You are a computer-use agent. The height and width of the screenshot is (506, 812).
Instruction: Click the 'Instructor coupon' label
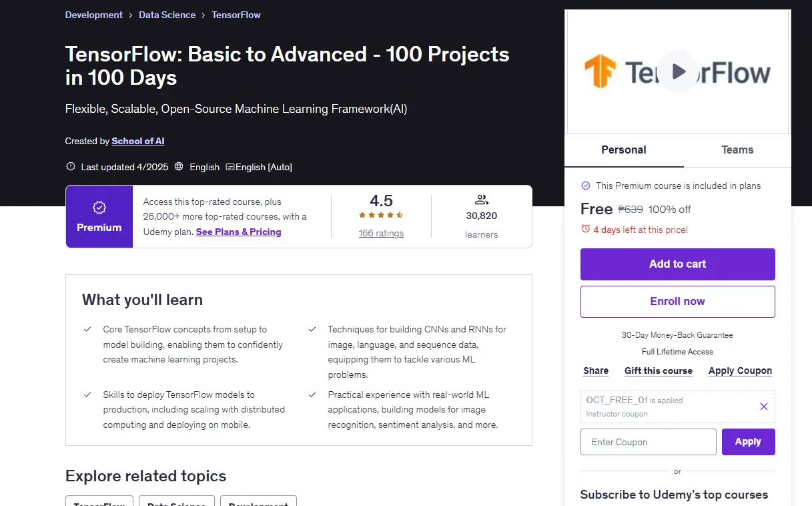(617, 414)
